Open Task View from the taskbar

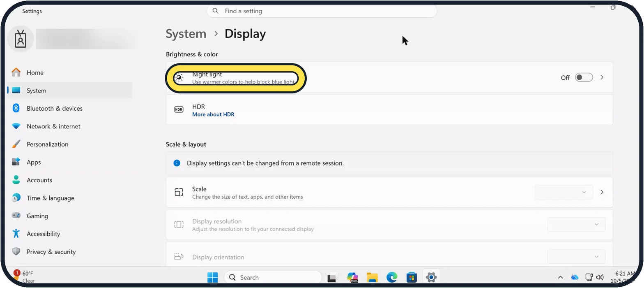[x=332, y=278]
